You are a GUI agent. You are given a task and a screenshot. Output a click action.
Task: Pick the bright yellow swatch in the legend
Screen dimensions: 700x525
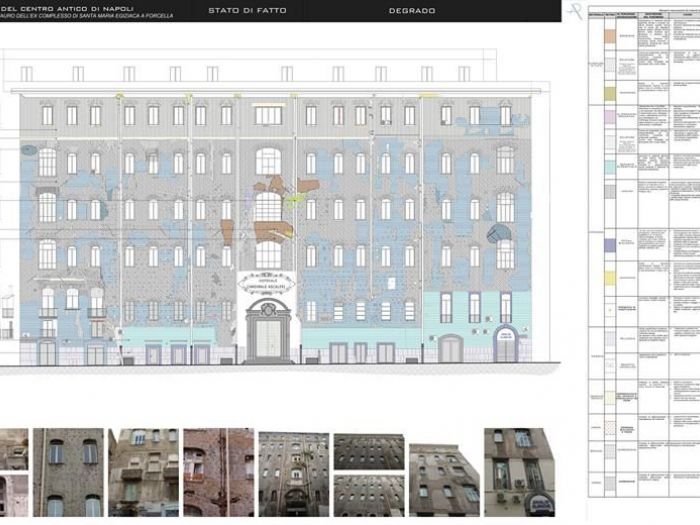tap(608, 277)
